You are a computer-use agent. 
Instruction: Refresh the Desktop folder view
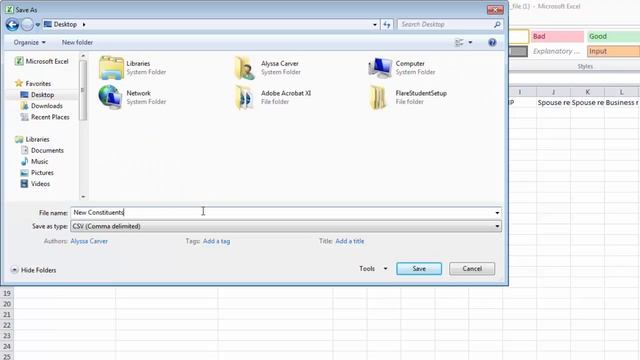point(387,25)
